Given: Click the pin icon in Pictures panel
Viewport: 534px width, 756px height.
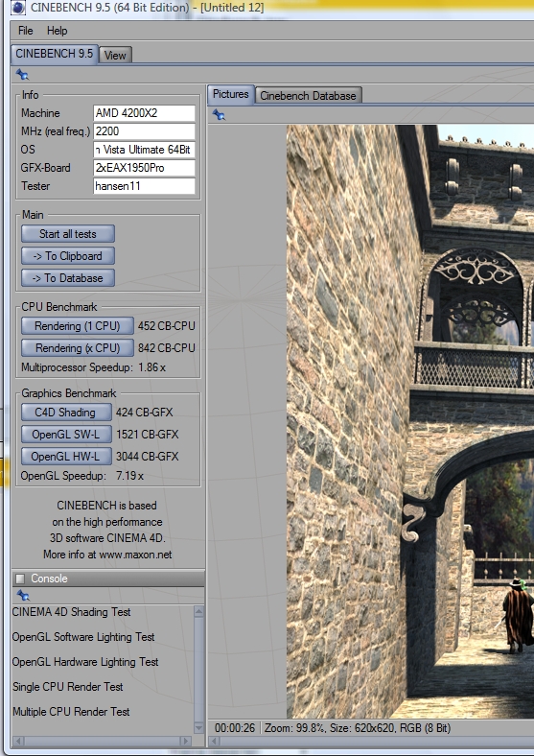Looking at the screenshot, I should (219, 115).
